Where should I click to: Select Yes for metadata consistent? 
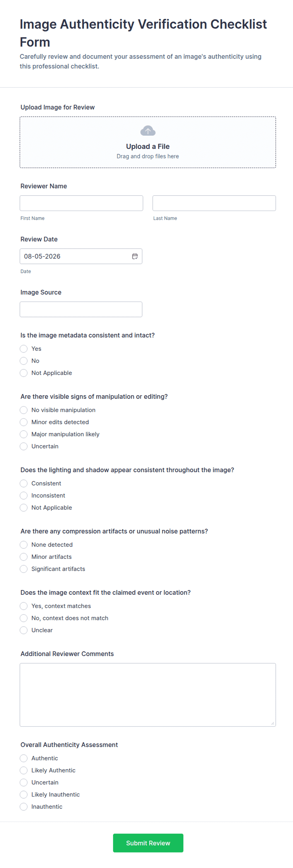click(24, 349)
